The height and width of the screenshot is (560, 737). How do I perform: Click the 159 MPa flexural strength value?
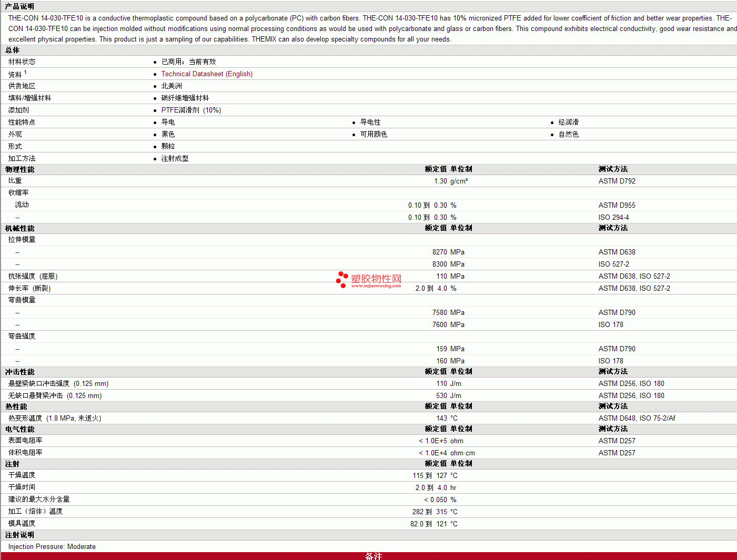450,349
